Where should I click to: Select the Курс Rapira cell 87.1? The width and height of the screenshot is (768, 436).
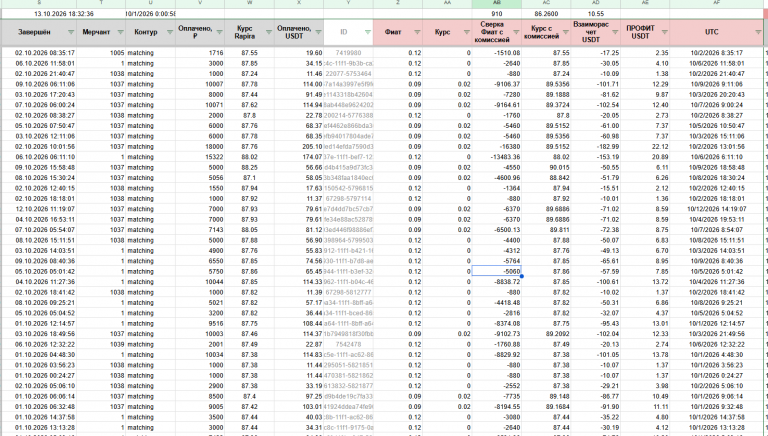[x=249, y=178]
